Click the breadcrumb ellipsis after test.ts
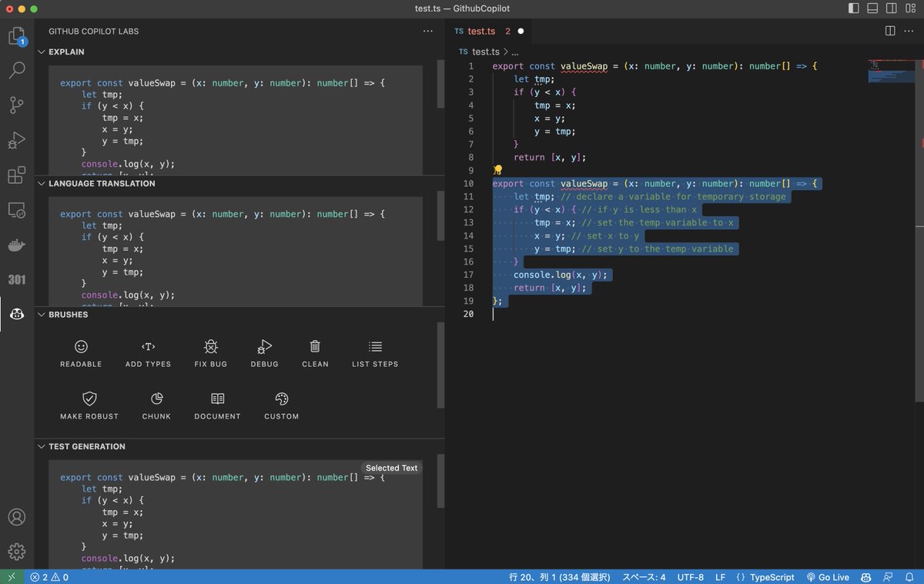The height and width of the screenshot is (584, 924). coord(515,52)
